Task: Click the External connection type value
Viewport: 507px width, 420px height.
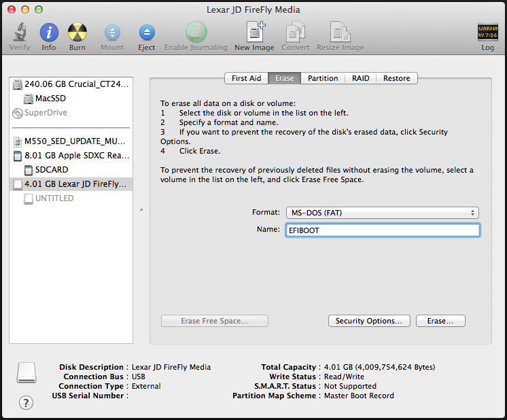Action: click(146, 387)
